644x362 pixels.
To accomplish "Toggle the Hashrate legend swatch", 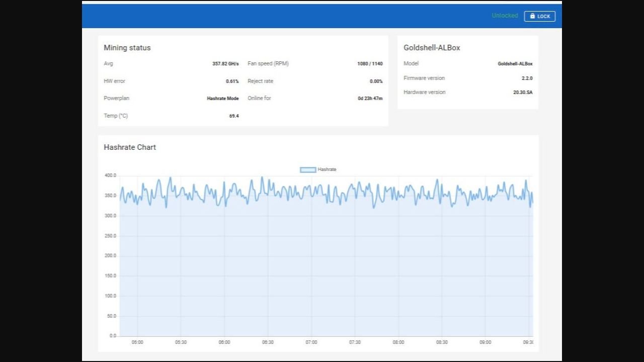I will (308, 170).
